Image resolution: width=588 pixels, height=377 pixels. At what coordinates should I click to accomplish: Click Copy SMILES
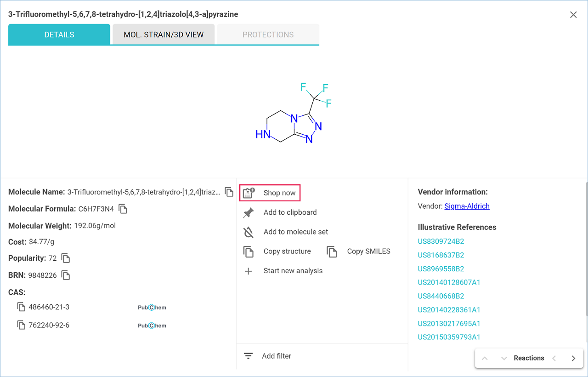coord(368,251)
